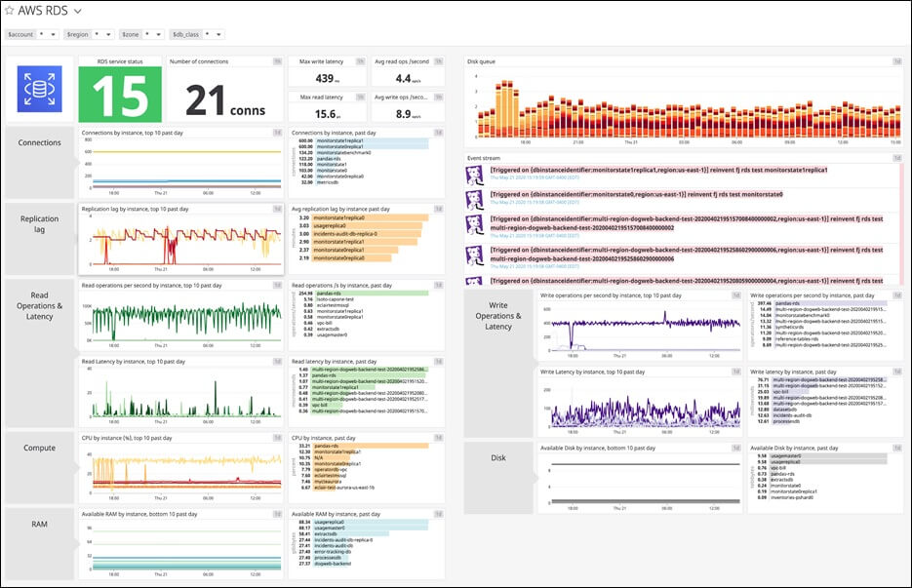Open the monitorstate1replica1 triggered event link
912x588 pixels.
pos(634,168)
